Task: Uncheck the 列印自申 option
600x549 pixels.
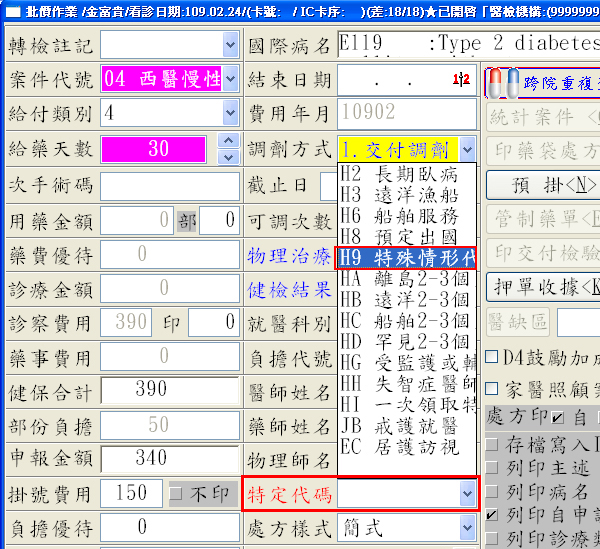Action: click(491, 516)
